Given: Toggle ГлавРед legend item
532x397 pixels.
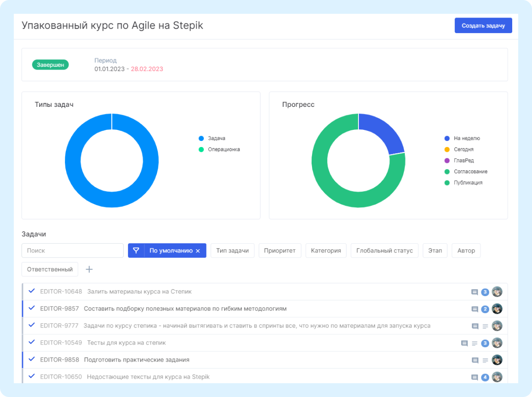Looking at the screenshot, I should (459, 160).
